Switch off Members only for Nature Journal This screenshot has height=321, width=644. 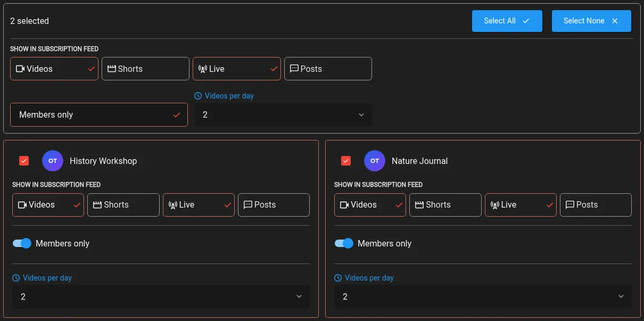coord(344,243)
